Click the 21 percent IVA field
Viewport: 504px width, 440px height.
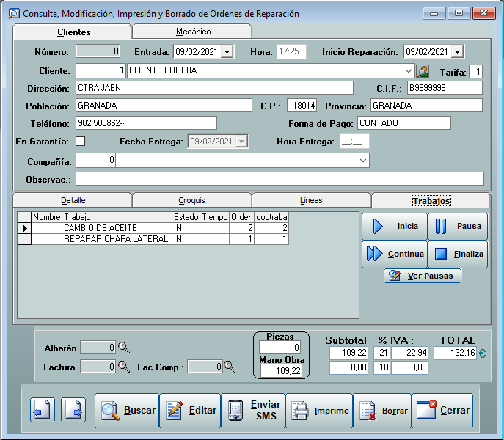(381, 353)
